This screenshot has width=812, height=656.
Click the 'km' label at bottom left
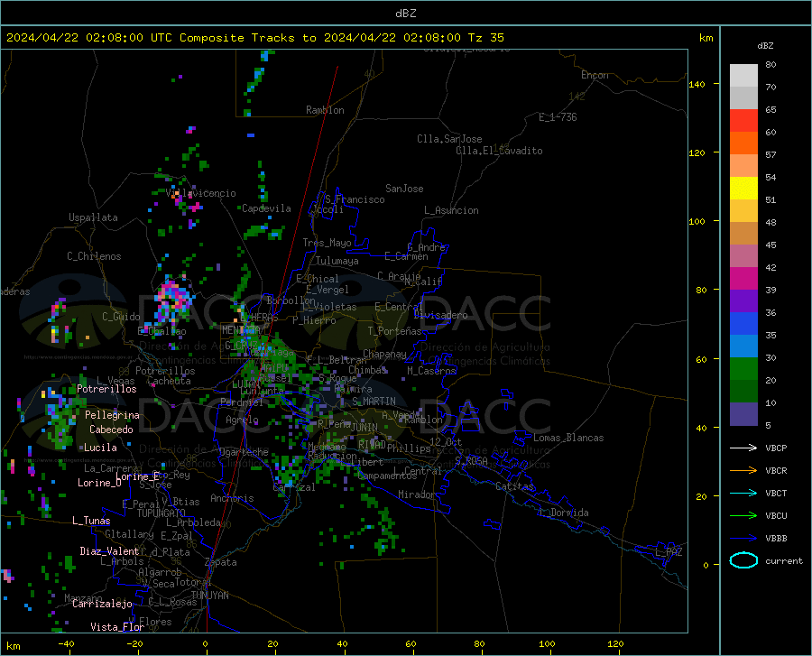[x=13, y=646]
